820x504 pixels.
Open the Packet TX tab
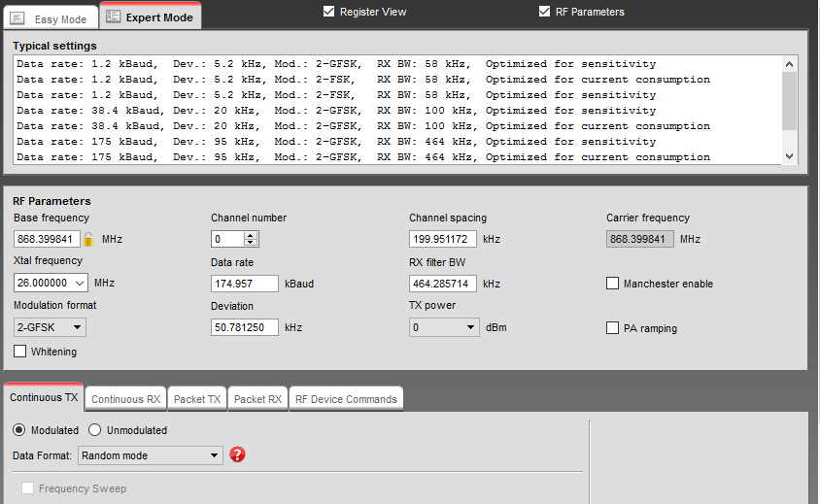click(x=197, y=399)
